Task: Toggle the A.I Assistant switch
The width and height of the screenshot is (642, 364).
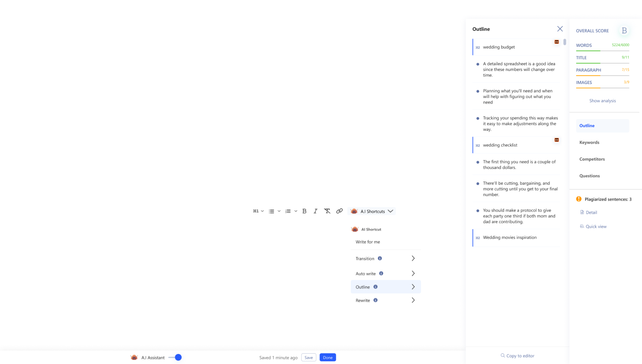Action: click(175, 357)
